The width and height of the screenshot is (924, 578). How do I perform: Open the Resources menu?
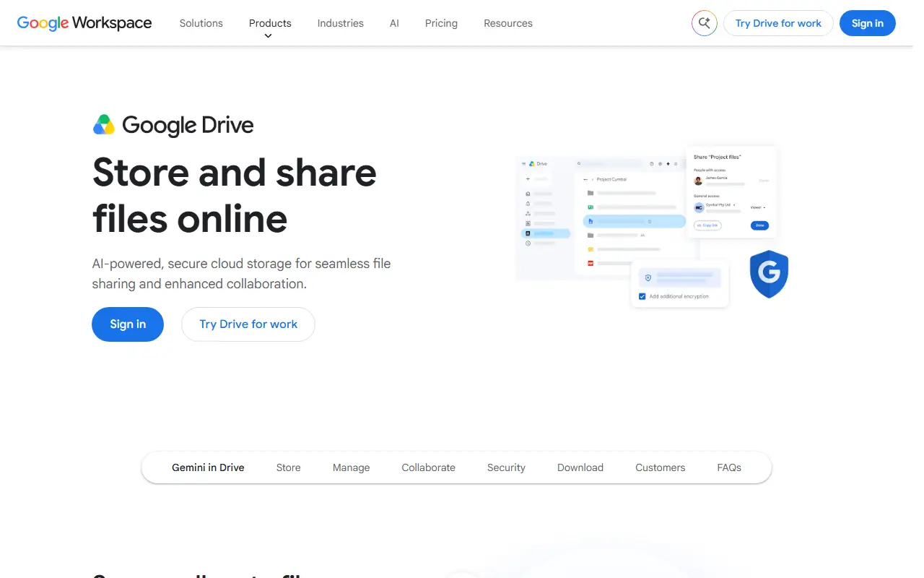(x=508, y=23)
